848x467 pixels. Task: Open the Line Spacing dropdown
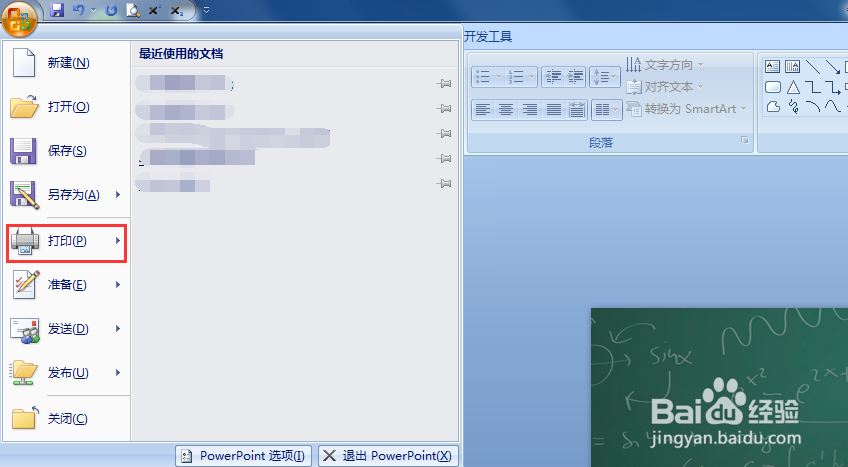(x=605, y=77)
